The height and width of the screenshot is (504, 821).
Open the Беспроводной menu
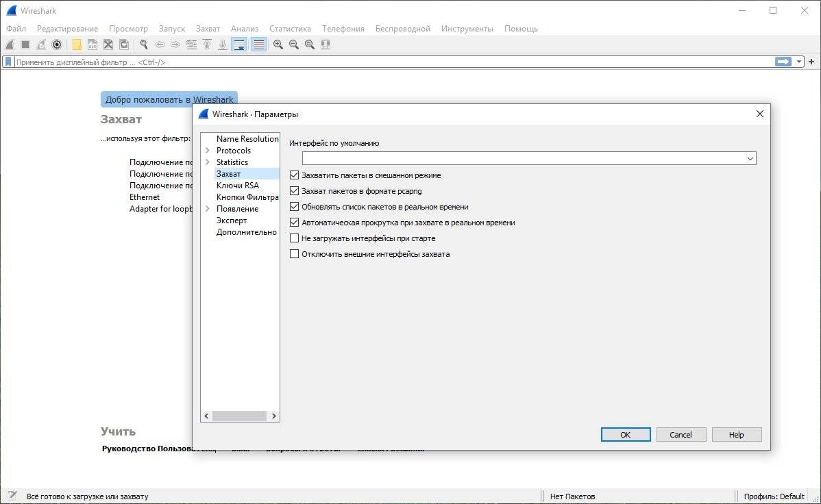403,28
